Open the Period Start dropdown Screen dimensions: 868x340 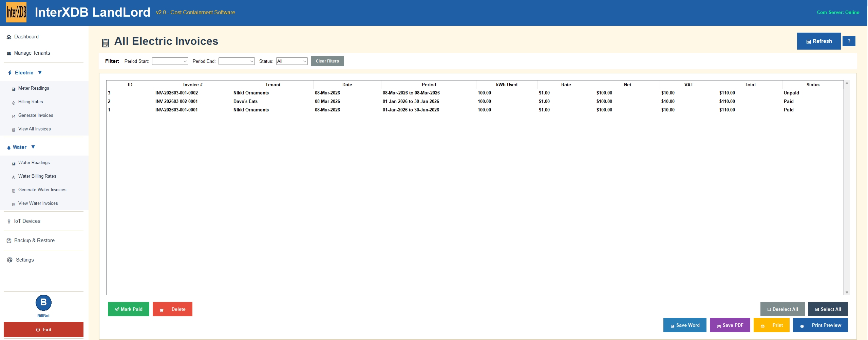point(170,61)
